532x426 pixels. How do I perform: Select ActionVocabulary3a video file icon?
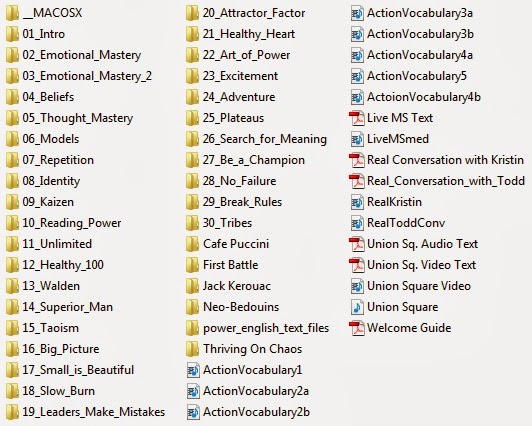(x=357, y=13)
